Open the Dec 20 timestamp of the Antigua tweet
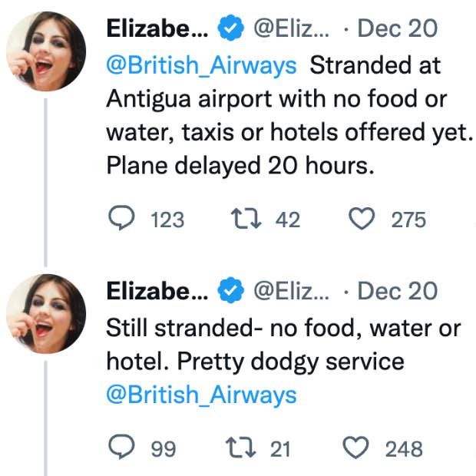476x476 pixels. pos(398,30)
